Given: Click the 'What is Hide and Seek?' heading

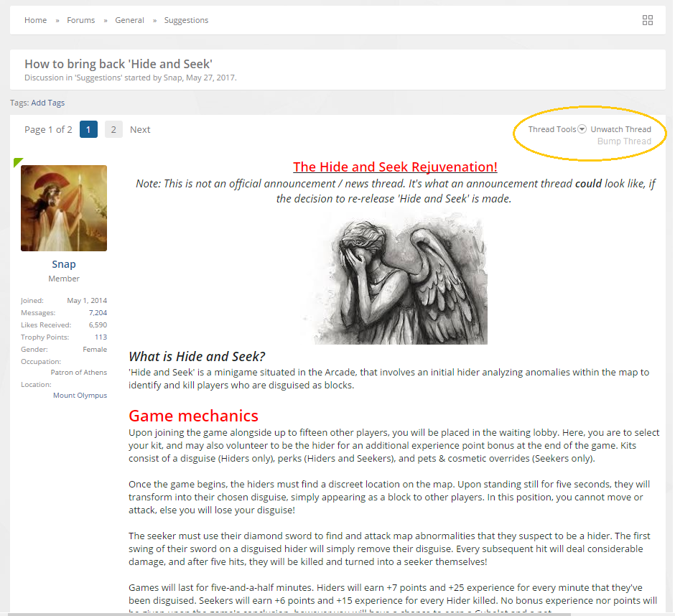Looking at the screenshot, I should point(197,356).
